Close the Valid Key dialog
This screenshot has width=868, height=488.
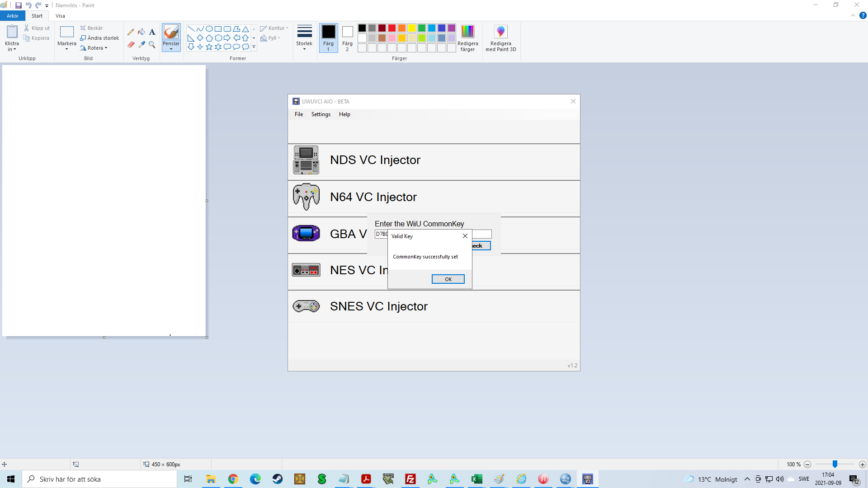point(465,236)
